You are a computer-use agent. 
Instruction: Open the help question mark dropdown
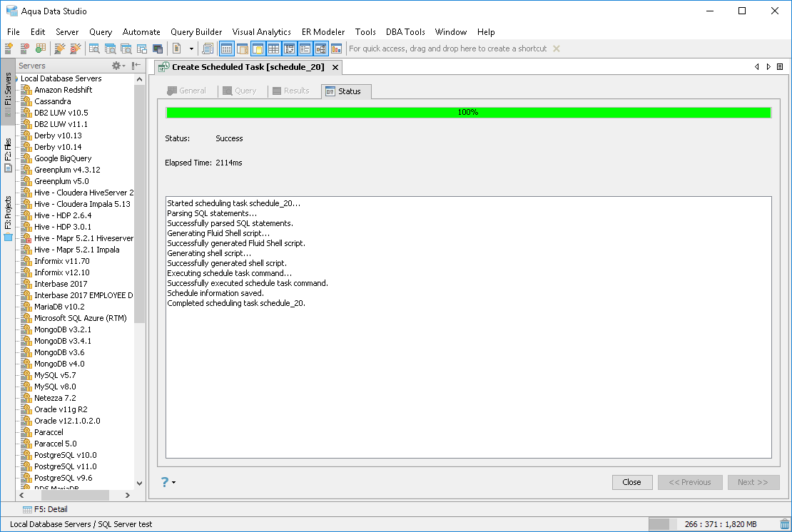click(x=168, y=482)
